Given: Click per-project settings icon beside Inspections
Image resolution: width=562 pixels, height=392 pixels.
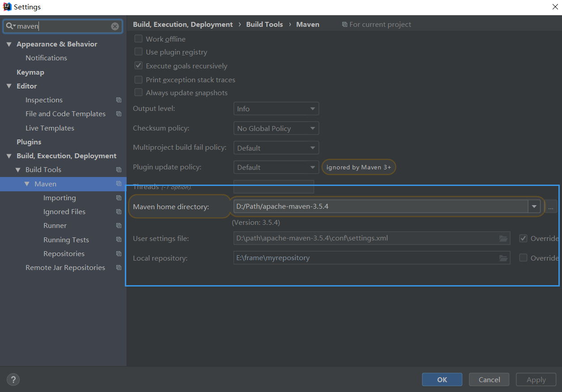Looking at the screenshot, I should [x=119, y=100].
